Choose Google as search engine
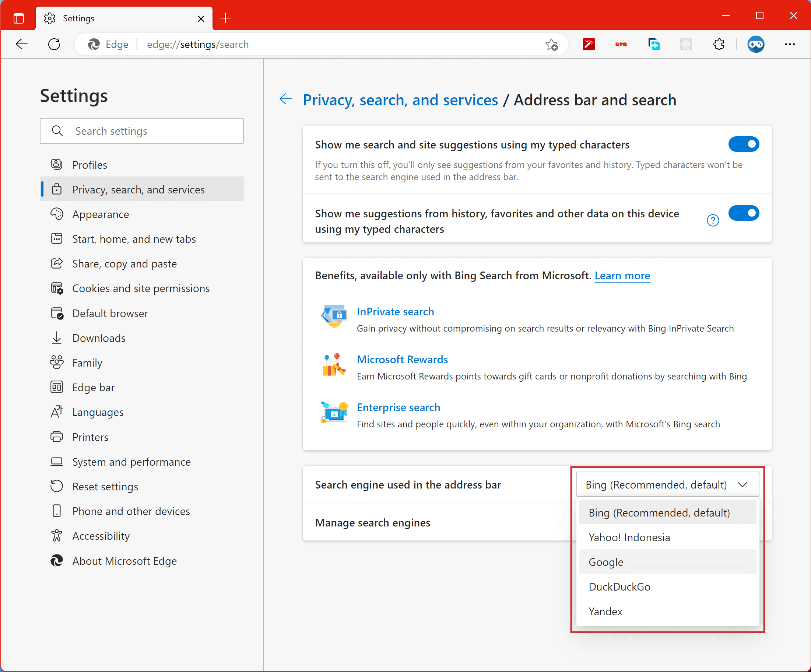Viewport: 811px width, 672px height. 668,562
